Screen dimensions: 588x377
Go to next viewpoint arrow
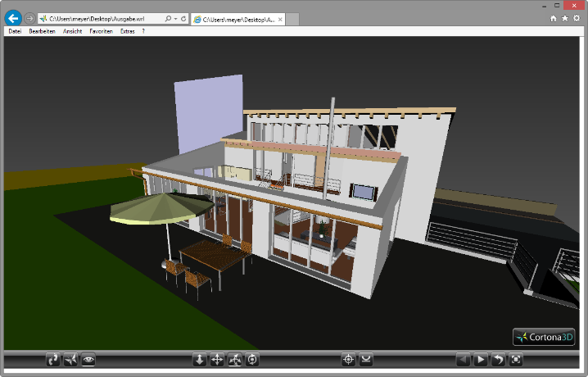point(481,359)
